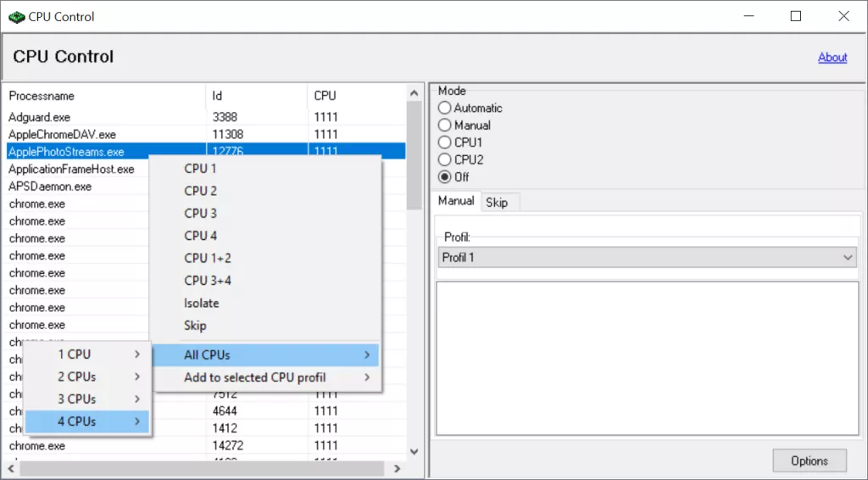Click process Id 1412 cell
The height and width of the screenshot is (480, 868).
(x=225, y=428)
